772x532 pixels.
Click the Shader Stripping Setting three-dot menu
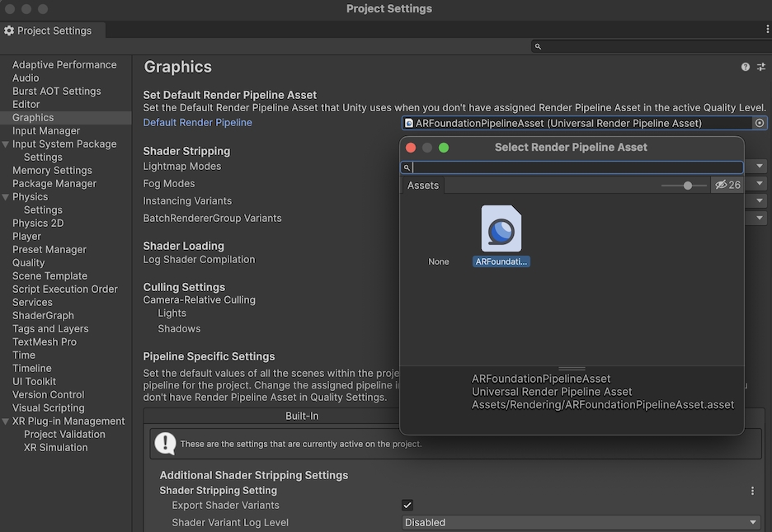pyautogui.click(x=752, y=491)
